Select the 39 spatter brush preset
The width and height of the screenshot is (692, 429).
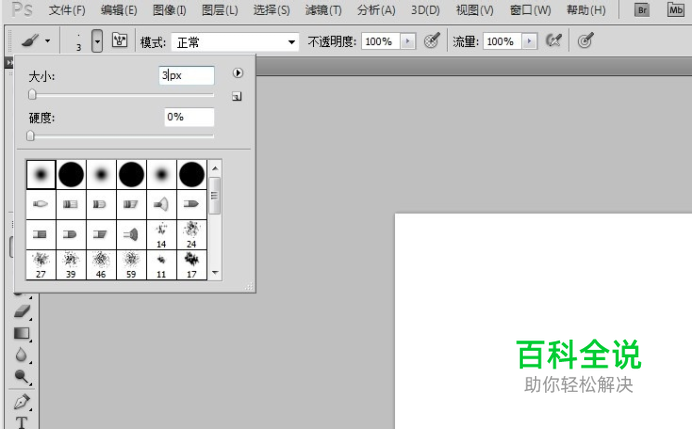point(71,265)
